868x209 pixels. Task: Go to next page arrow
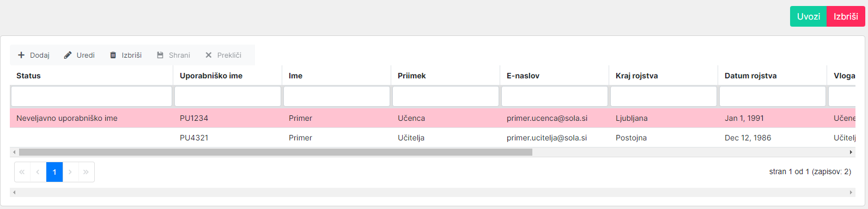(x=70, y=172)
